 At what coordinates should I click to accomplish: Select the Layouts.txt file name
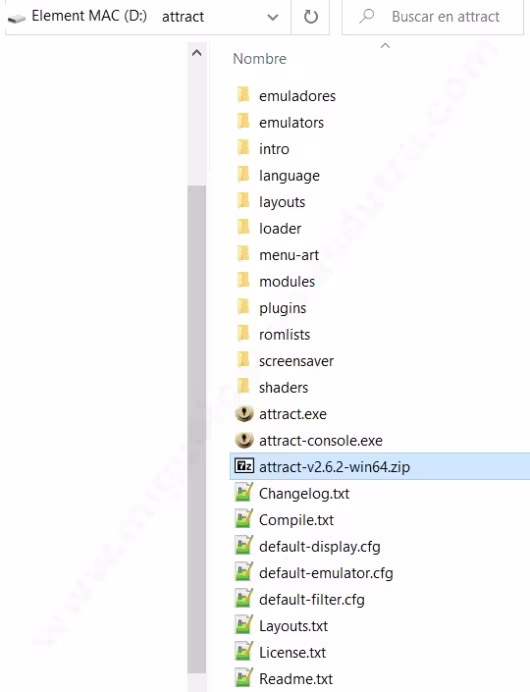tap(293, 626)
